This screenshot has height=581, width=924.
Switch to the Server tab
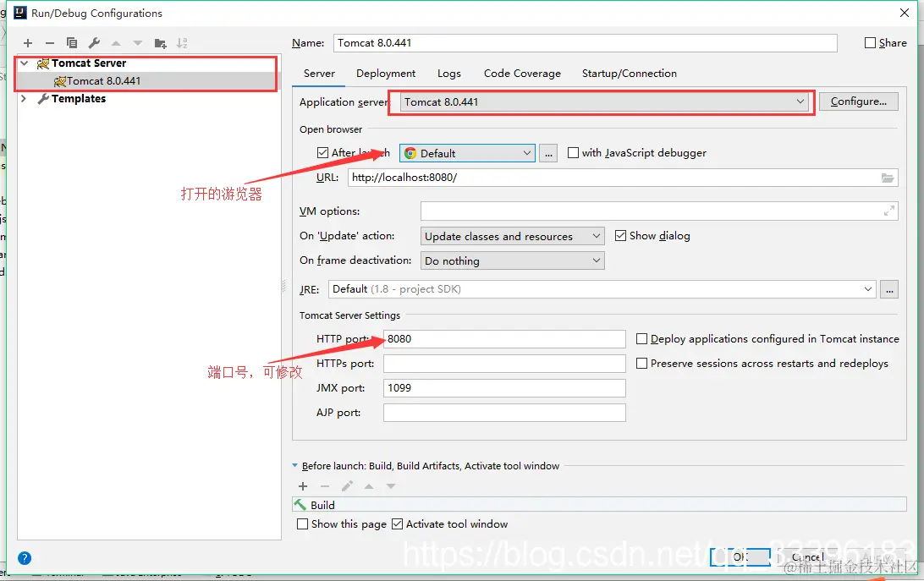(319, 74)
